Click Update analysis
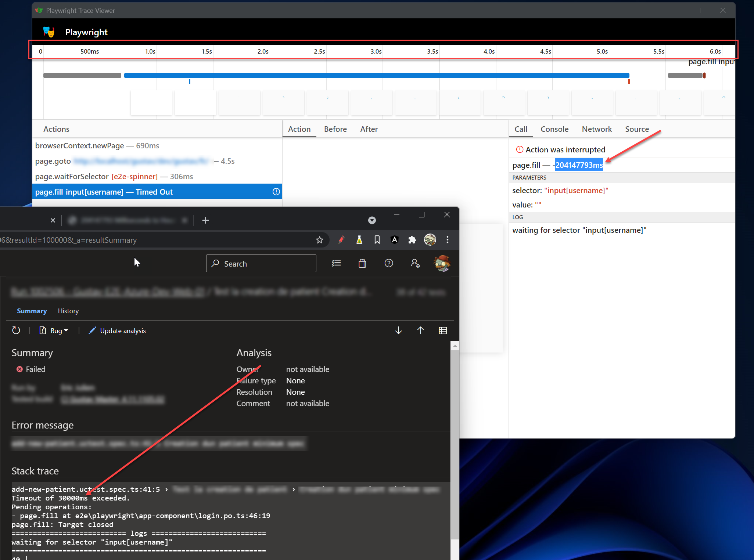Viewport: 754px width, 560px height. pyautogui.click(x=117, y=330)
